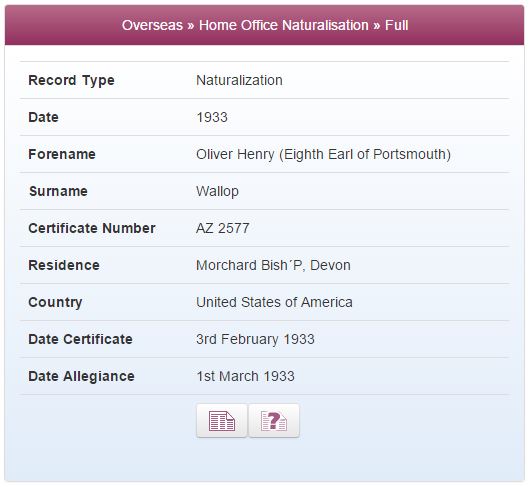Click the Wallop surname value
The height and width of the screenshot is (487, 531).
point(217,192)
